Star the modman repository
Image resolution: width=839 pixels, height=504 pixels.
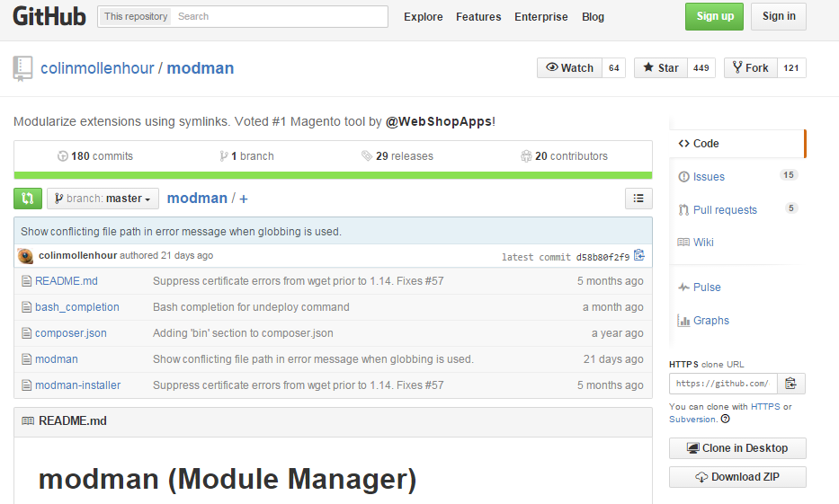click(x=661, y=68)
